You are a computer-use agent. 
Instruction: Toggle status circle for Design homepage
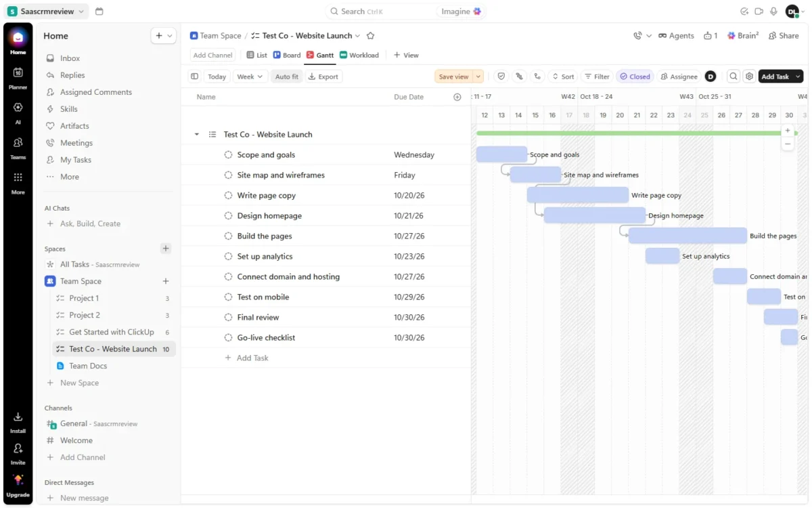[229, 215]
